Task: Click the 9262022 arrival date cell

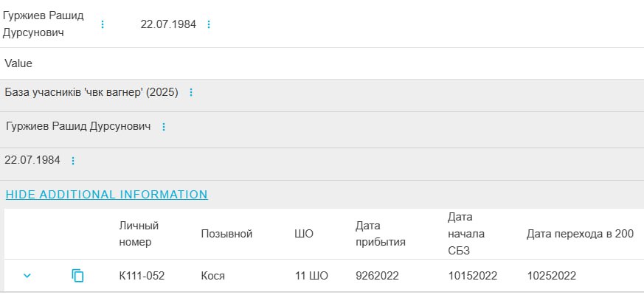Action: (377, 276)
